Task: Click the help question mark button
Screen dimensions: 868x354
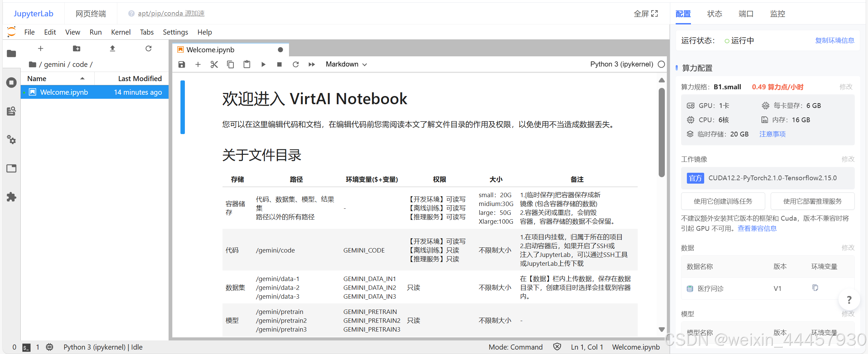Action: tap(849, 300)
